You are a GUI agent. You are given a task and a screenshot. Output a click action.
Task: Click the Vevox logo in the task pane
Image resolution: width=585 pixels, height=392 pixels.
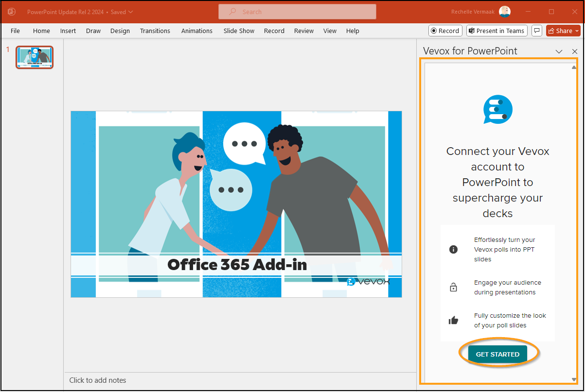(497, 109)
